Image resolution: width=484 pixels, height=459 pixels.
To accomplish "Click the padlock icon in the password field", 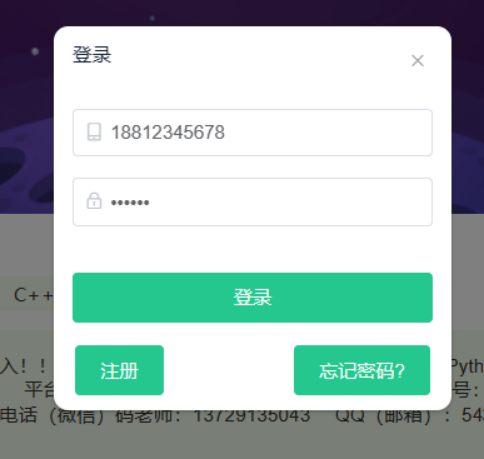I will click(x=94, y=201).
